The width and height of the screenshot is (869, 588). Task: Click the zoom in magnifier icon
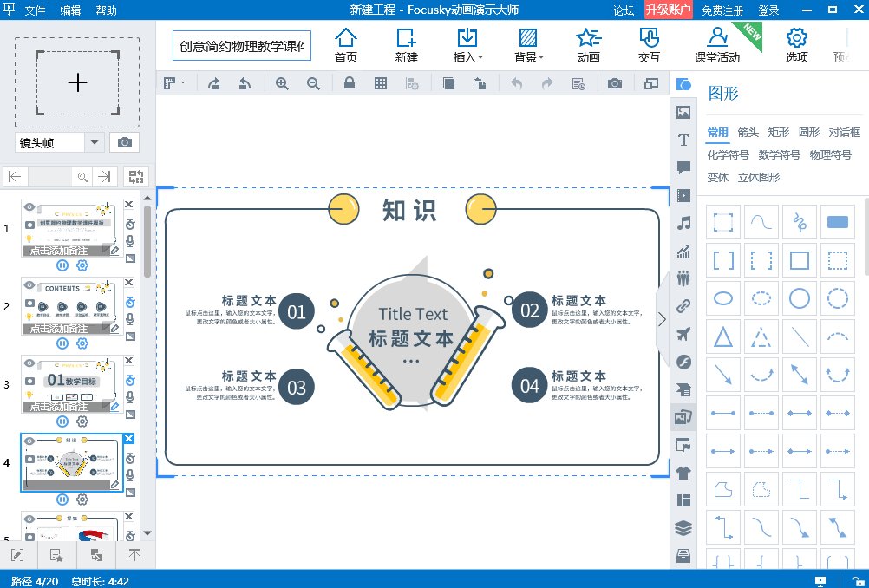coord(281,83)
